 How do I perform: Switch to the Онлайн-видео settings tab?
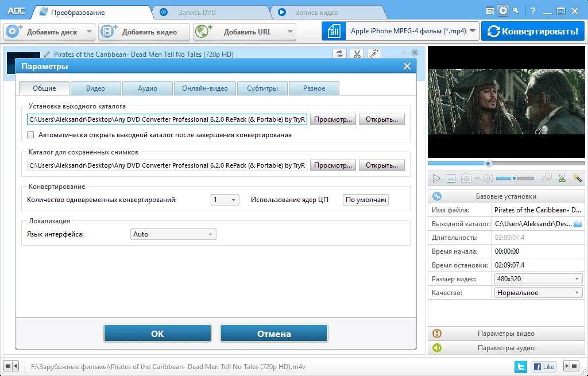[205, 88]
